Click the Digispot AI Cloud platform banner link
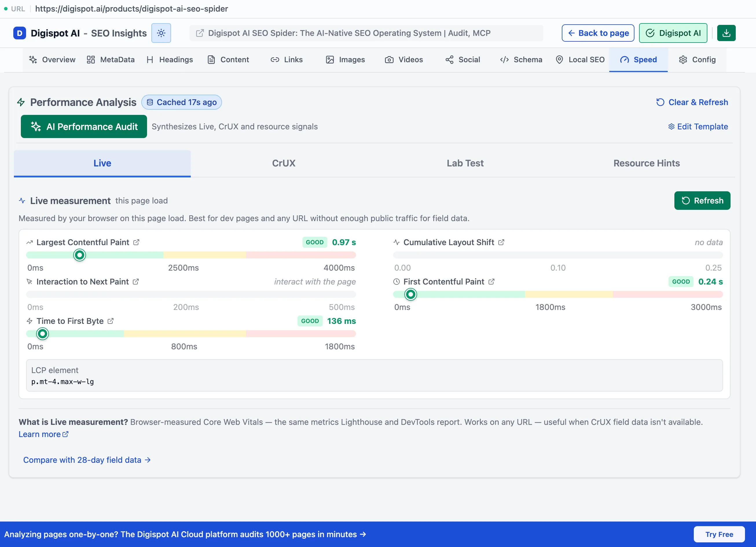Viewport: 756px width, 547px height. tap(185, 534)
